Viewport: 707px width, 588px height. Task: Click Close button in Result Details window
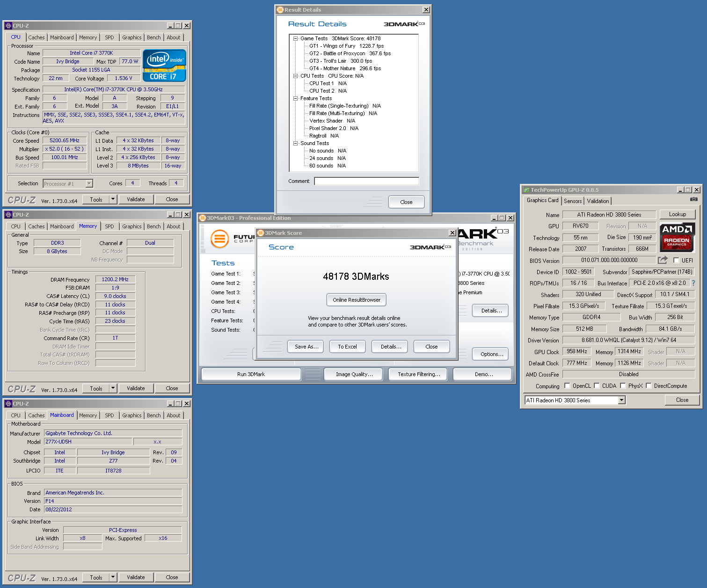pos(406,202)
